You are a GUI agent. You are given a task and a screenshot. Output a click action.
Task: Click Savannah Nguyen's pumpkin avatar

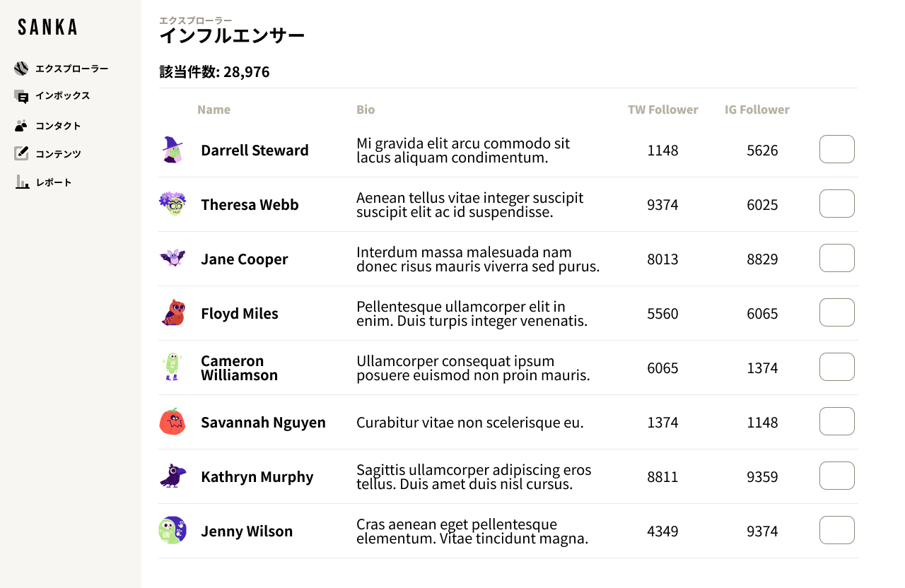tap(173, 422)
